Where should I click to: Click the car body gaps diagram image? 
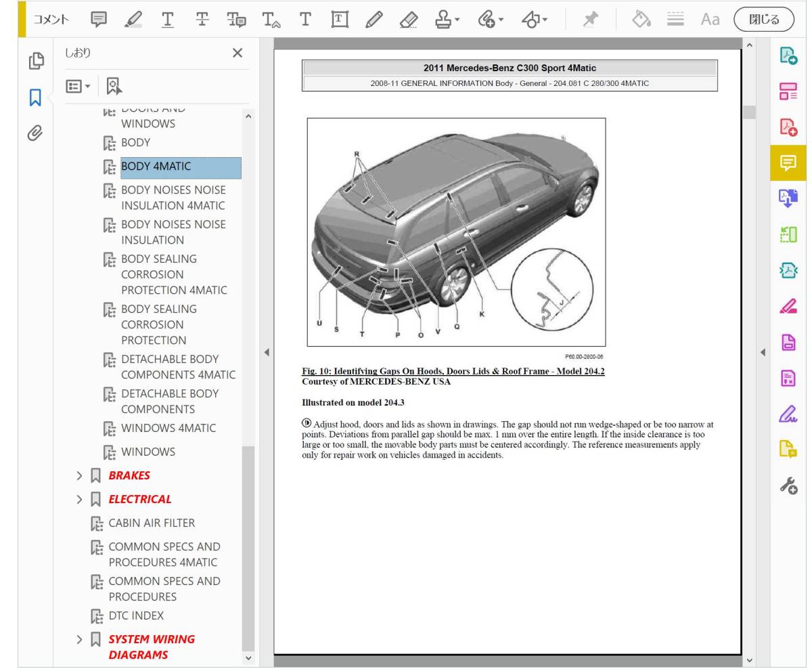click(456, 232)
